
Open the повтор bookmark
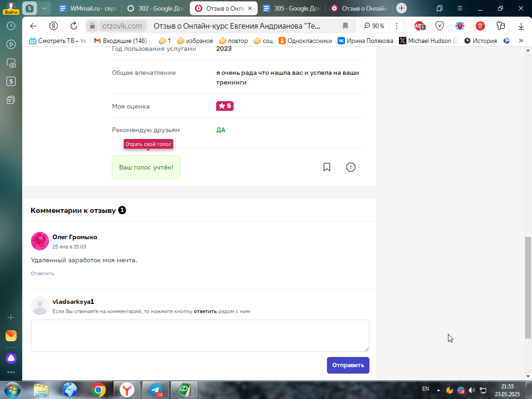(x=233, y=41)
